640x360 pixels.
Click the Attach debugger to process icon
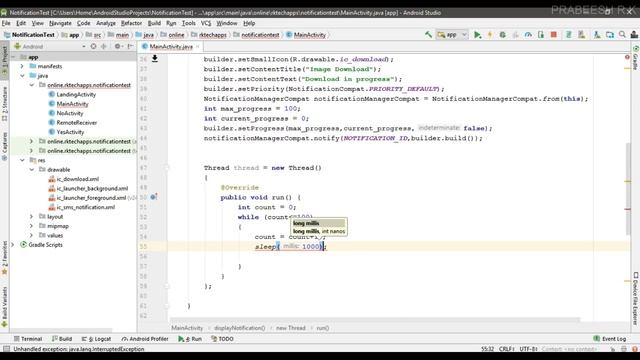541,35
